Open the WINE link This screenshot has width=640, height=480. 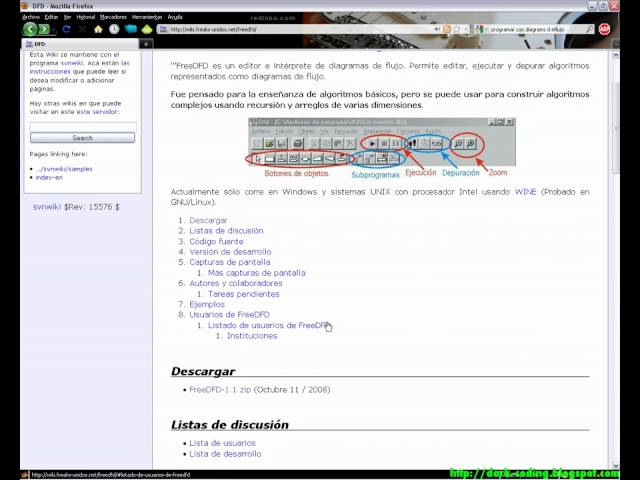(525, 192)
